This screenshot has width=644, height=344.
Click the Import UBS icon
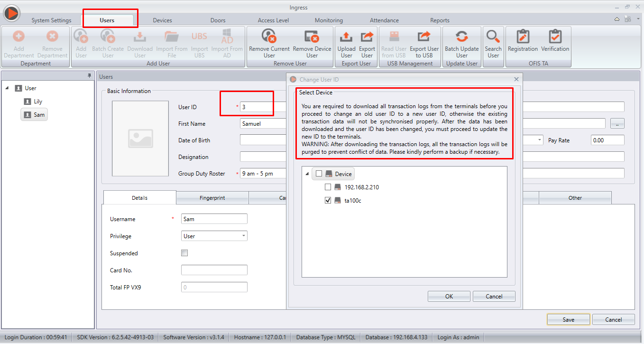[x=200, y=37]
